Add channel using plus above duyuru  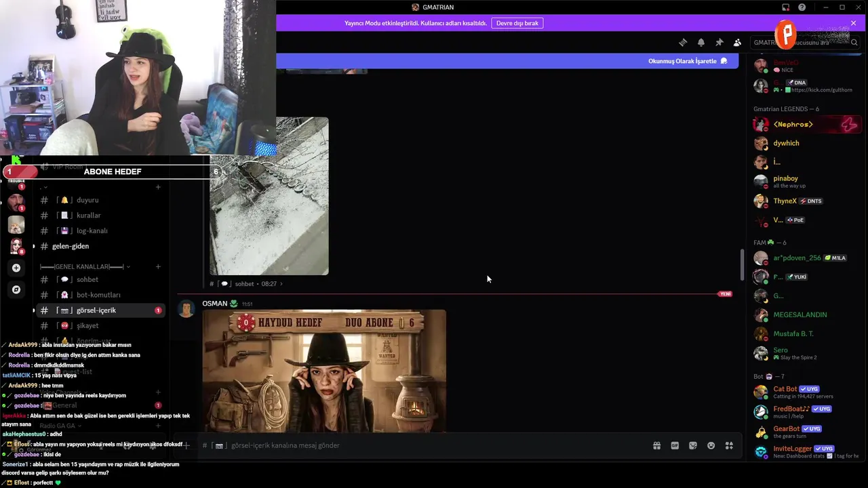pyautogui.click(x=158, y=187)
